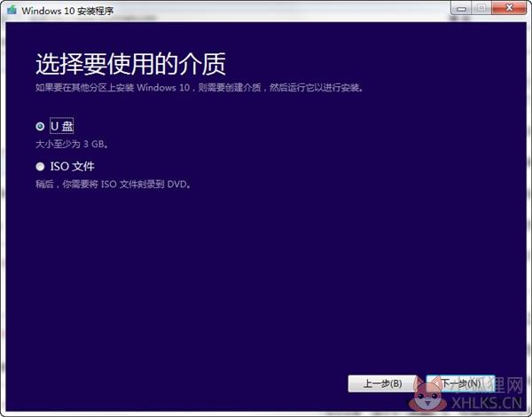The height and width of the screenshot is (417, 532).
Task: Click the 下一步(N) next button
Action: [460, 383]
